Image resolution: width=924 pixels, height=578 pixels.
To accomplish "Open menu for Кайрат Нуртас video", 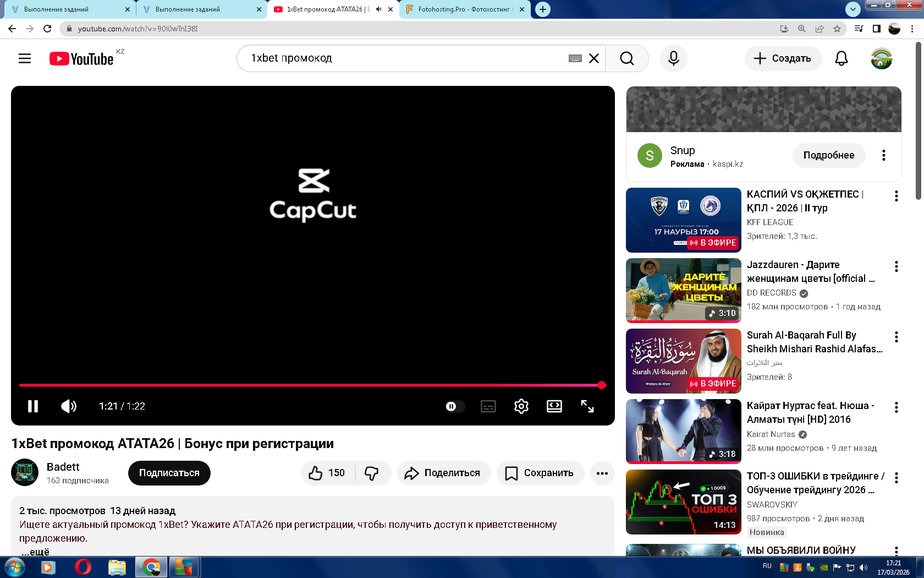I will coord(897,407).
